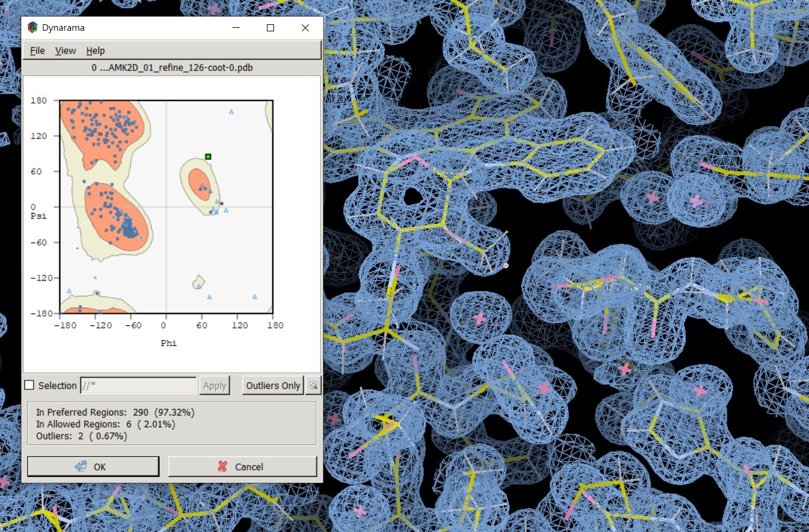Minimize the Dynarama window
809x532 pixels.
tap(236, 28)
